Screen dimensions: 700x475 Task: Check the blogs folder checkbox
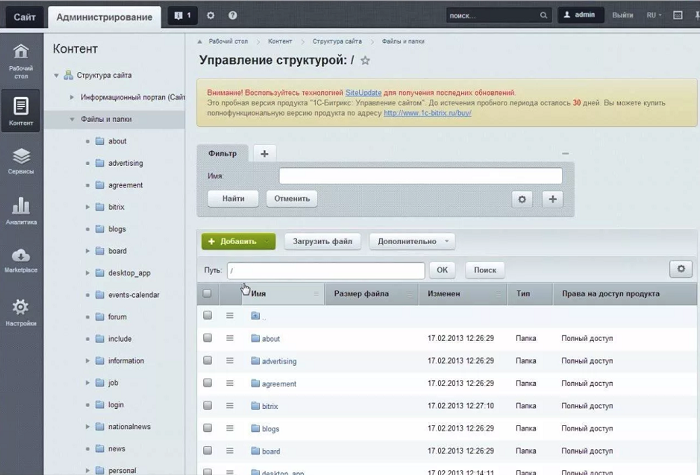tap(207, 428)
